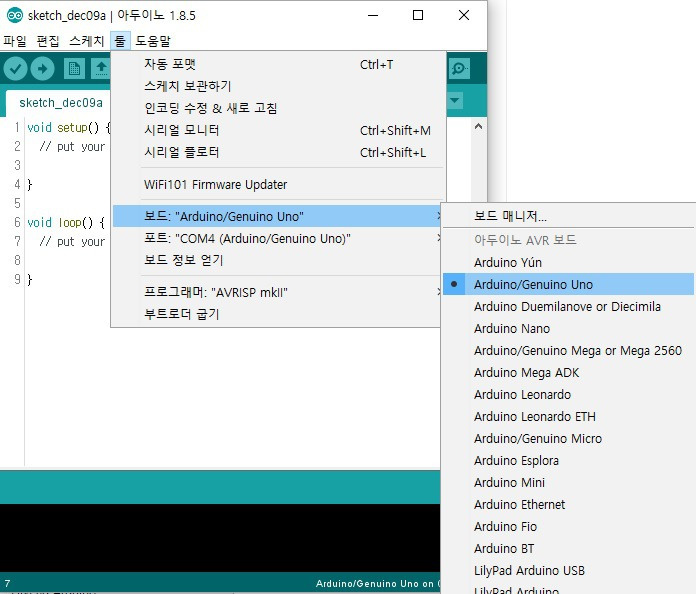The width and height of the screenshot is (696, 594).
Task: Expand the 보드 Arduino/Genuino Uno submenu
Action: pos(278,216)
